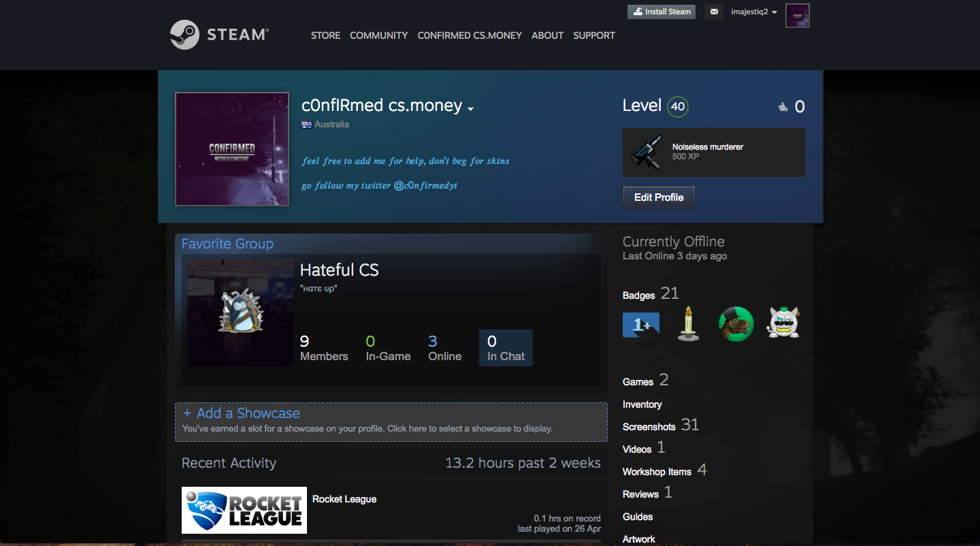Click the Favorite Group heading
The width and height of the screenshot is (980, 546).
click(x=227, y=244)
